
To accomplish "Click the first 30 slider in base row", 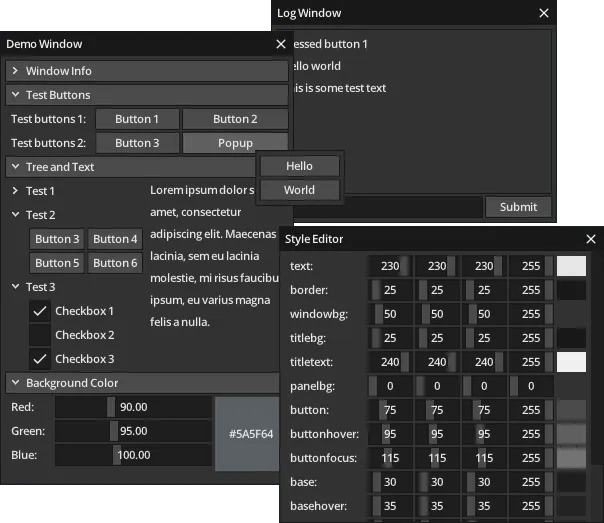I will click(x=390, y=482).
